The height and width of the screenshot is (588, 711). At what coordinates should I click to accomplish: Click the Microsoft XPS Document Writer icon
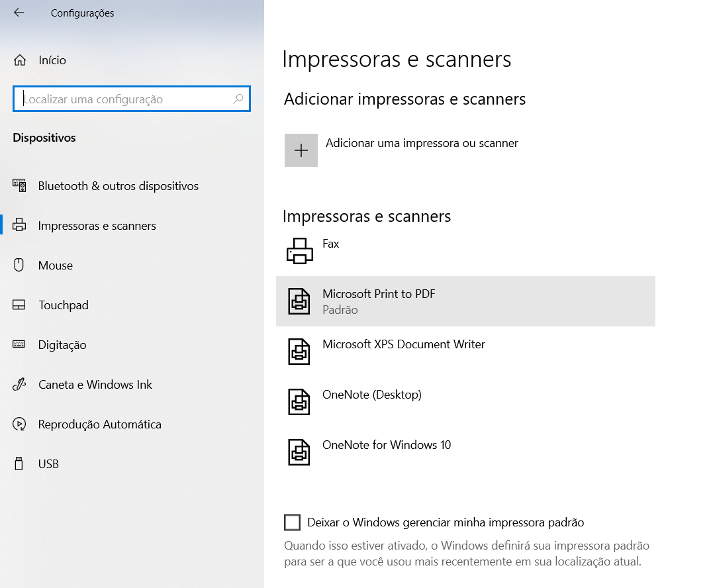[299, 352]
